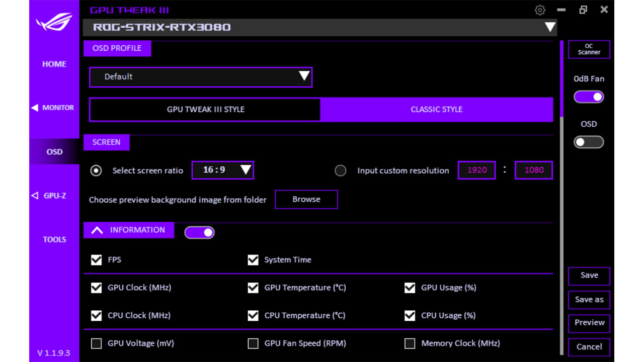The image size is (644, 362).
Task: Uncheck CPU Clock (MHz) checkbox
Action: click(x=96, y=316)
